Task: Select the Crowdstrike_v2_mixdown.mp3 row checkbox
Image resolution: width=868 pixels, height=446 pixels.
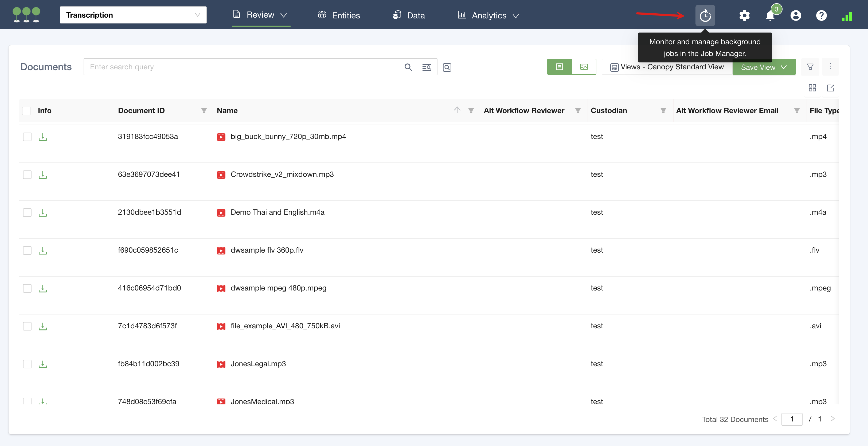Action: pyautogui.click(x=27, y=175)
